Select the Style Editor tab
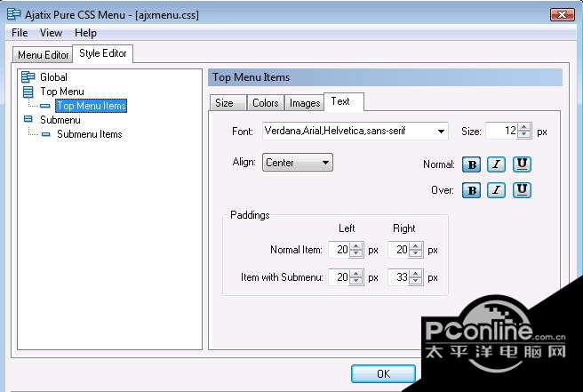583x392 pixels. 103,53
